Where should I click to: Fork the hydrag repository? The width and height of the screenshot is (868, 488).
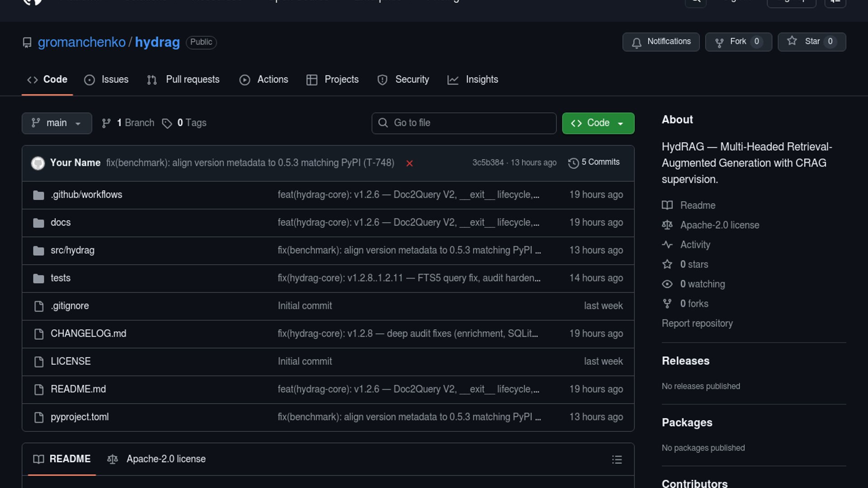(x=738, y=42)
